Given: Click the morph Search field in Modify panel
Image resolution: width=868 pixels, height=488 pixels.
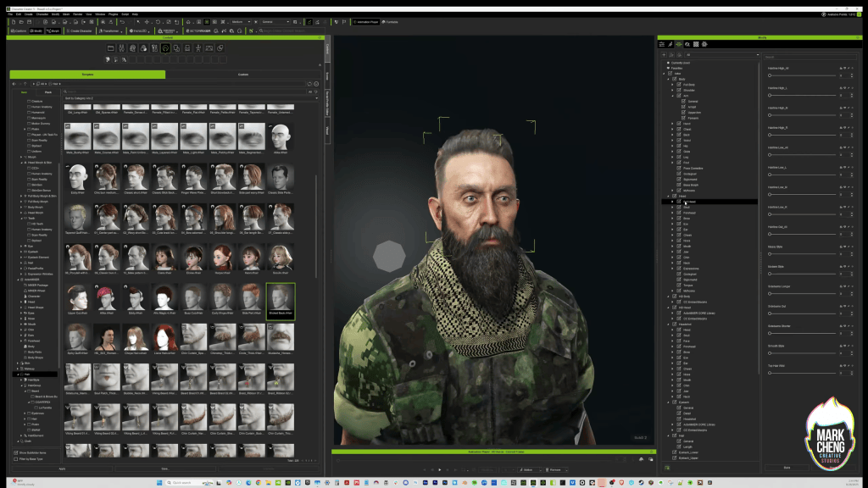Looking at the screenshot, I should (x=810, y=57).
